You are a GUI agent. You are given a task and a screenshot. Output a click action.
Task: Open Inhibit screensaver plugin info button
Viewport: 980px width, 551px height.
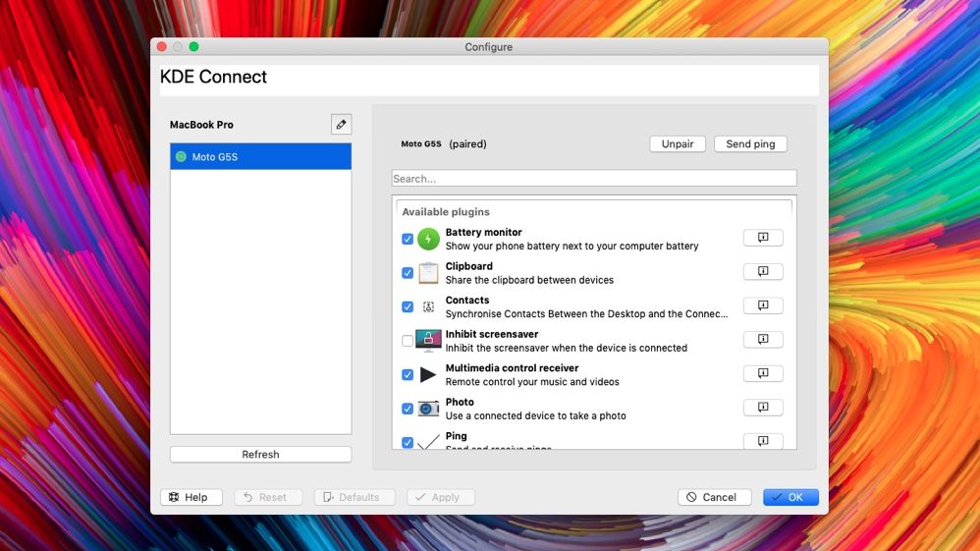[763, 340]
